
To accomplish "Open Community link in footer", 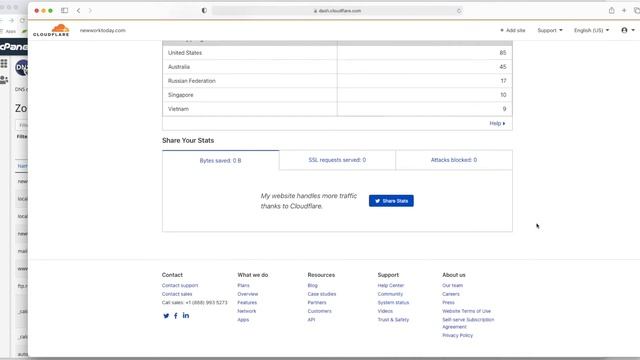I will 390,294.
